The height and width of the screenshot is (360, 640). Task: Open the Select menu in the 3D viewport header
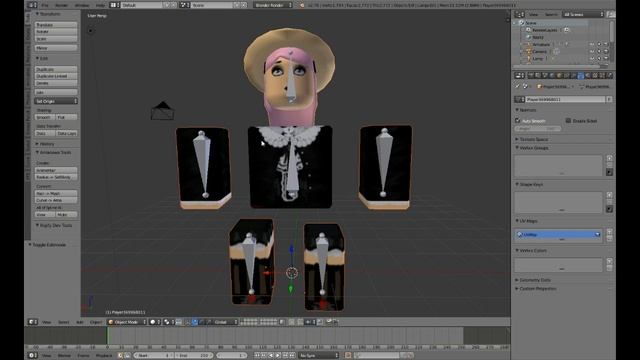coord(63,322)
